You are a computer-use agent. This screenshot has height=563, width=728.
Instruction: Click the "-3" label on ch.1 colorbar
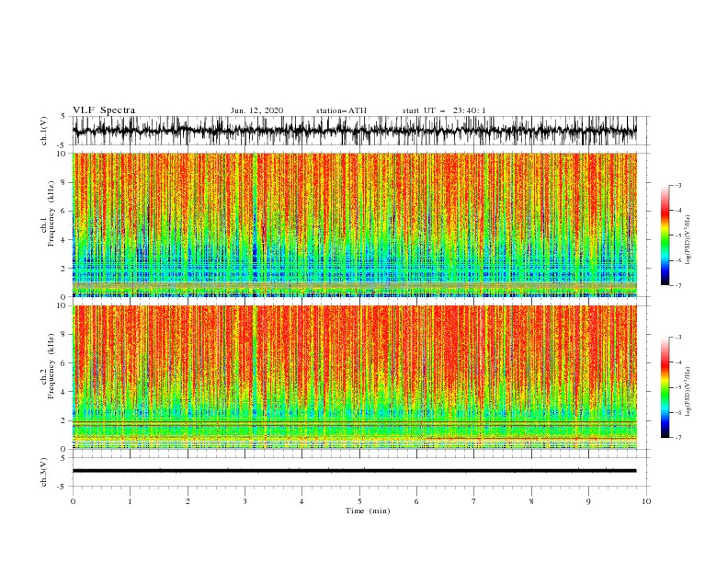pos(678,185)
